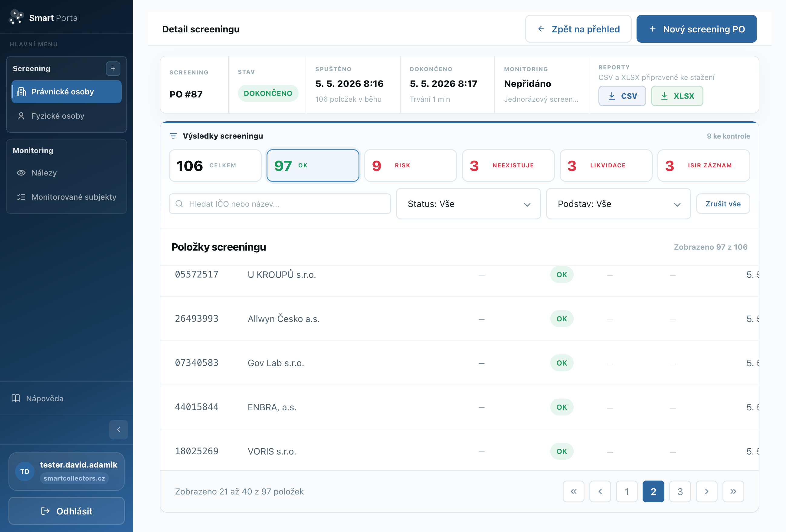Click the Zobrazeno 97 z 106 counter

click(711, 247)
